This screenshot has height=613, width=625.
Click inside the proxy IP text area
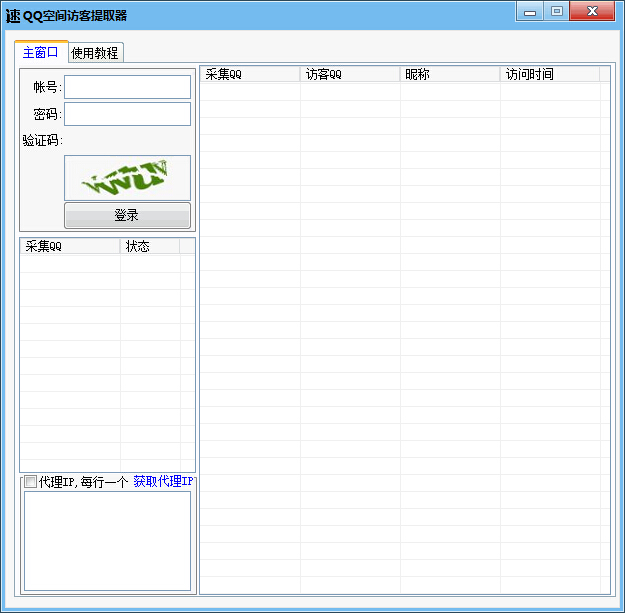[x=108, y=541]
